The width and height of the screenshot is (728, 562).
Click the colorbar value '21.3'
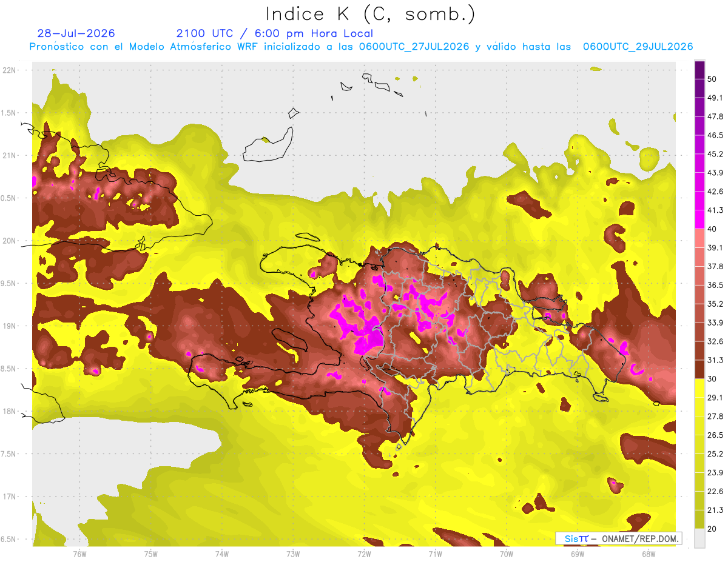tap(715, 510)
